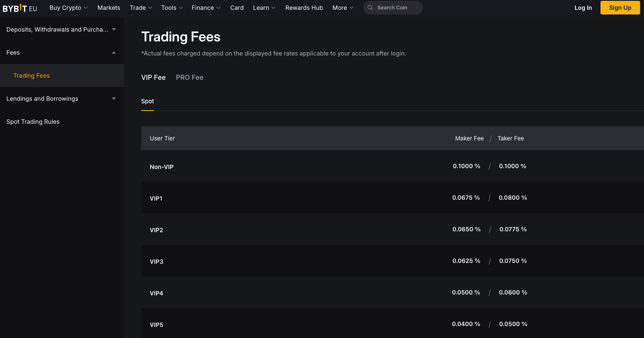This screenshot has height=338, width=644.
Task: Expand Lendings and Borrowings section
Action: 62,99
